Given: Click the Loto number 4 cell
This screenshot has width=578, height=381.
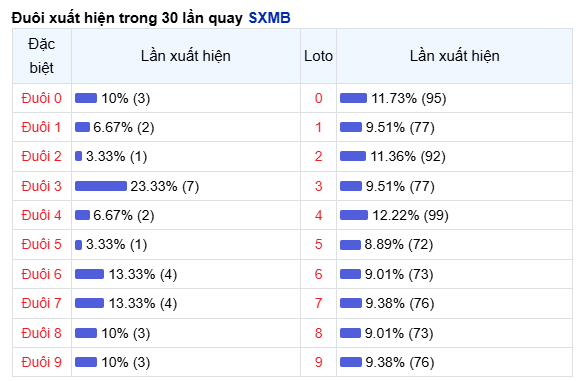Looking at the screenshot, I should coord(318,215).
